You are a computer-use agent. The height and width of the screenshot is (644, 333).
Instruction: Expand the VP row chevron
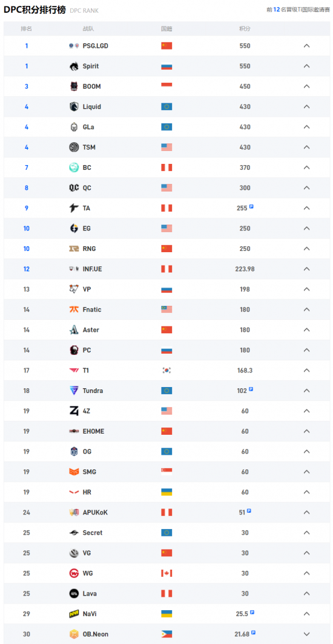click(x=306, y=289)
